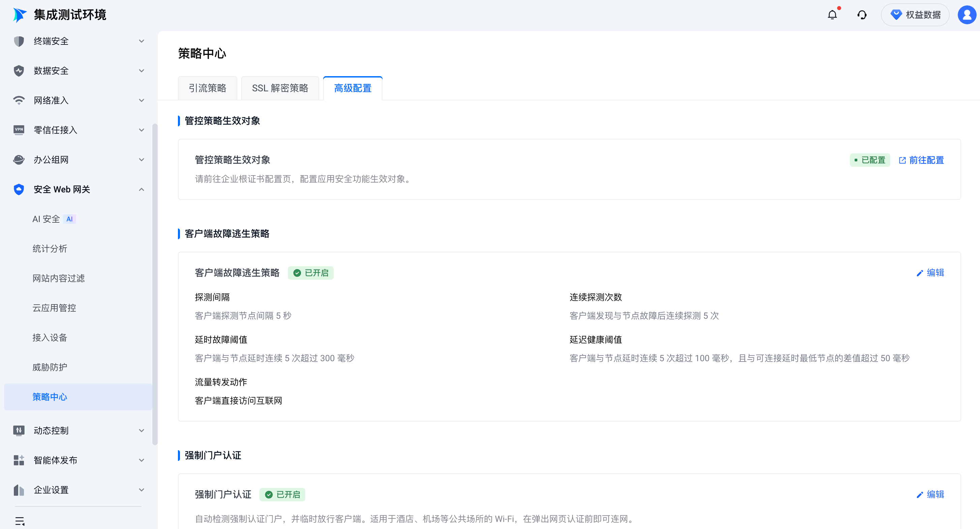Click the 智能体发布 grid icon
Screen dimensions: 980x529
tap(19, 460)
